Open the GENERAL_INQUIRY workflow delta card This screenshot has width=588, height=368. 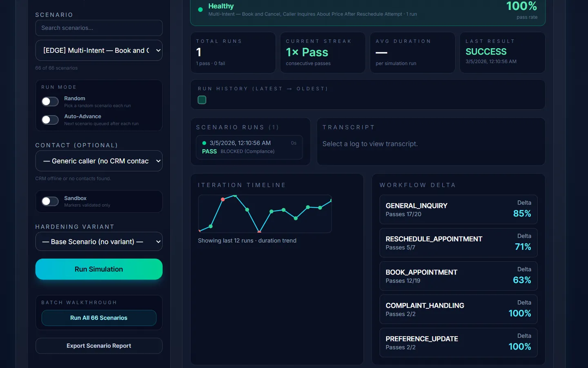pos(459,209)
